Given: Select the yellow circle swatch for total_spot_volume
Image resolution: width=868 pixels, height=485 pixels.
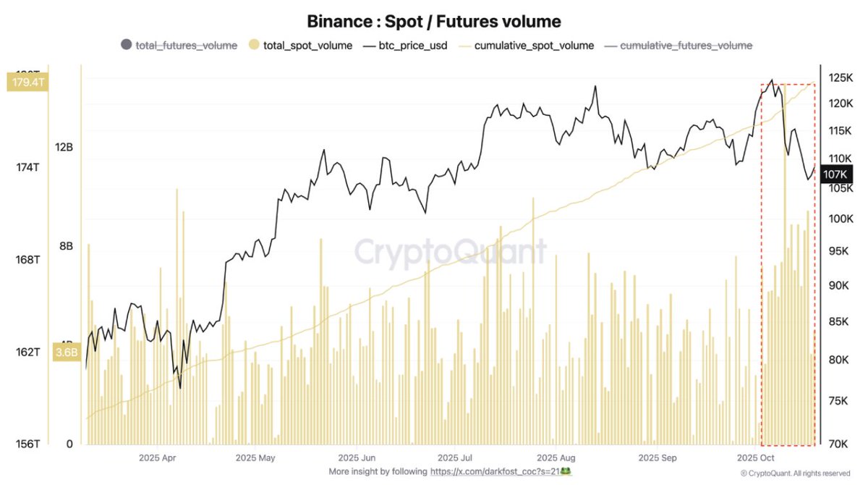Looking at the screenshot, I should tap(253, 45).
